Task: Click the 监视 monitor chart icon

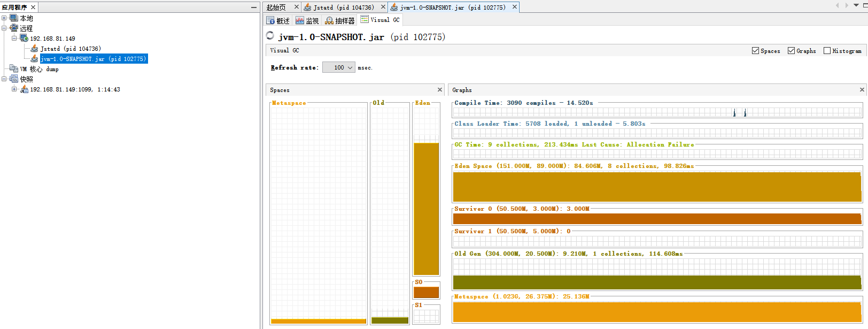Action: click(x=300, y=20)
